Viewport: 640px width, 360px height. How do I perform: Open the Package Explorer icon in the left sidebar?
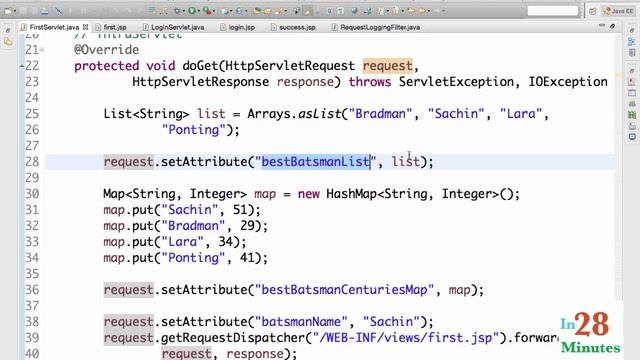(x=8, y=42)
